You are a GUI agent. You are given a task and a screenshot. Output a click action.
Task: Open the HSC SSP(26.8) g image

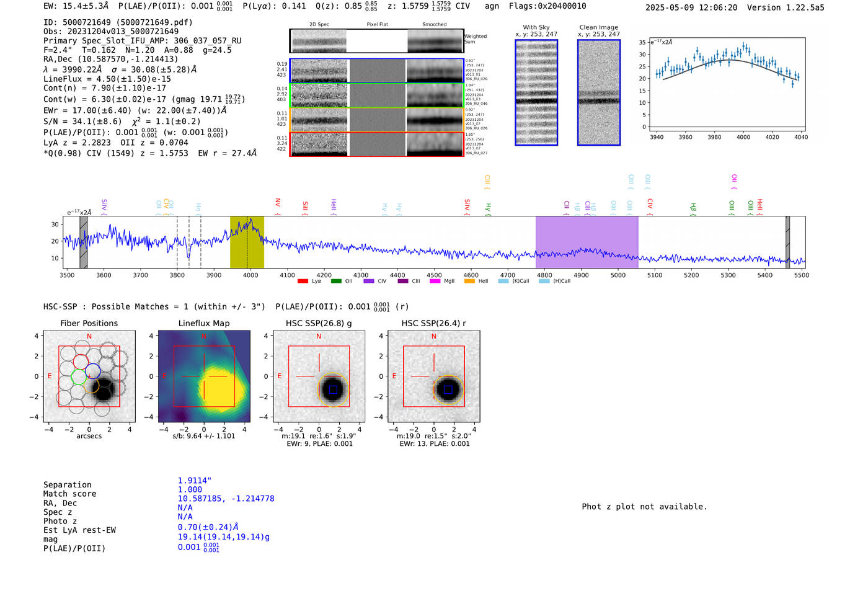tap(319, 376)
